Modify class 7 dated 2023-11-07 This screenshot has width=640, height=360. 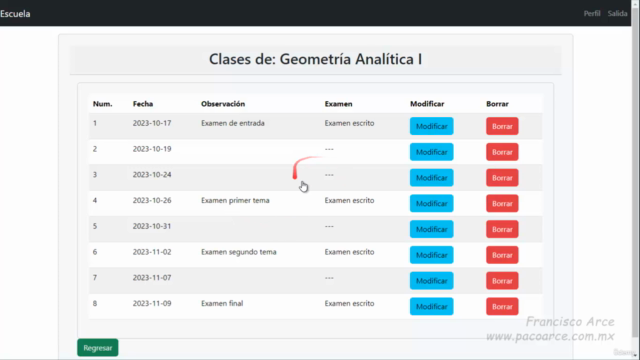pyautogui.click(x=431, y=280)
